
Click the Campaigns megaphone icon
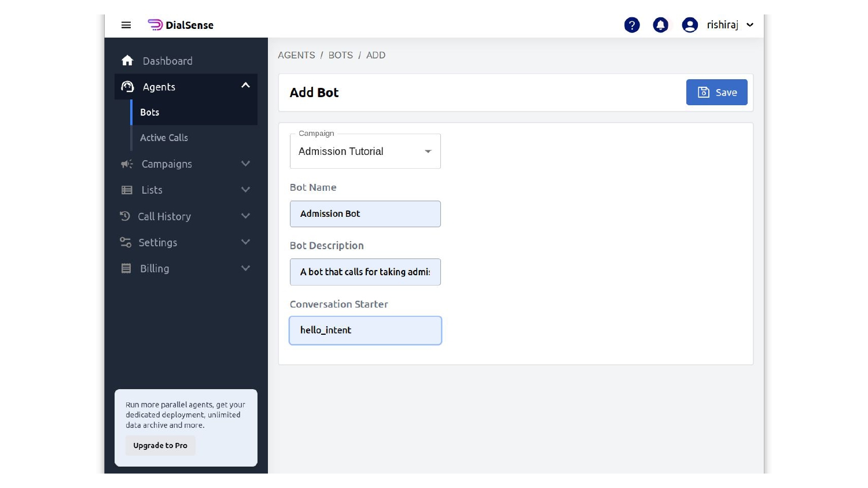(x=127, y=164)
